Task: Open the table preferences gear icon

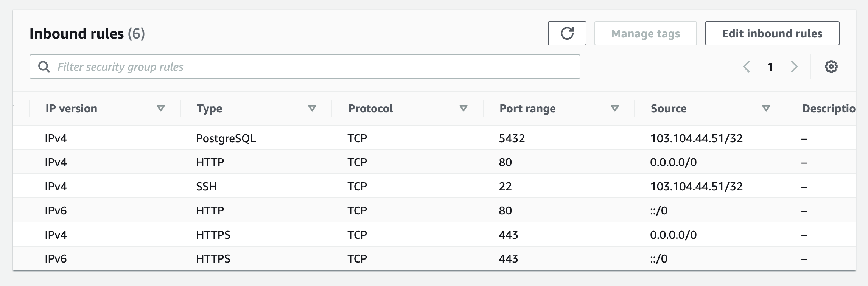Action: (831, 67)
